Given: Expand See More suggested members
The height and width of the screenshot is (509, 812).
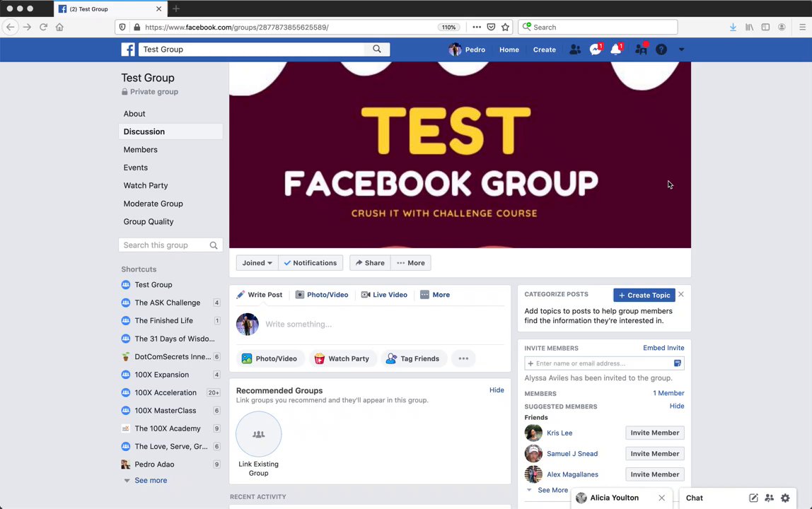Looking at the screenshot, I should pos(552,490).
